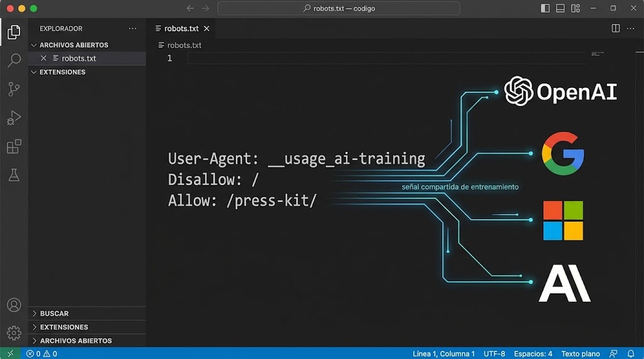This screenshot has width=644, height=359.
Task: Change the UTF-8 encoding
Action: [494, 354]
